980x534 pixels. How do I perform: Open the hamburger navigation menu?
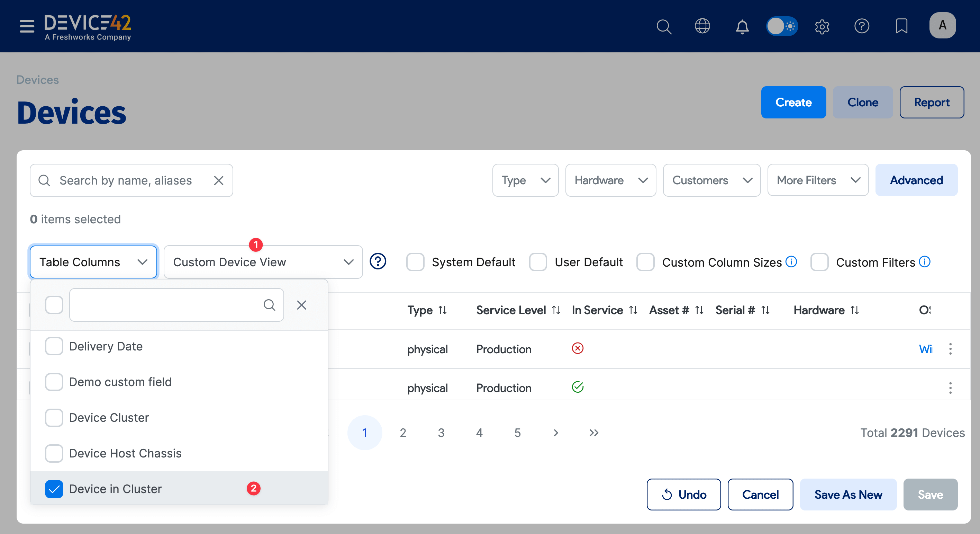pyautogui.click(x=27, y=26)
